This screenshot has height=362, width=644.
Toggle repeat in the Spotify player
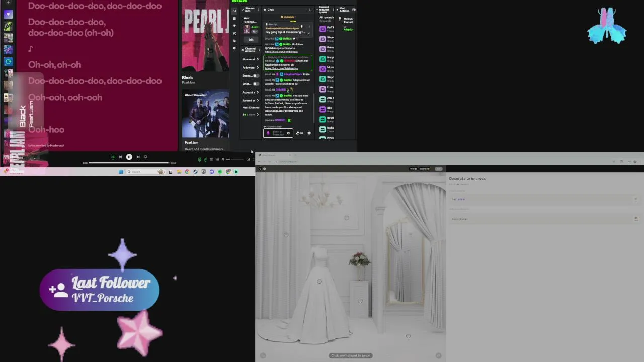pyautogui.click(x=146, y=157)
